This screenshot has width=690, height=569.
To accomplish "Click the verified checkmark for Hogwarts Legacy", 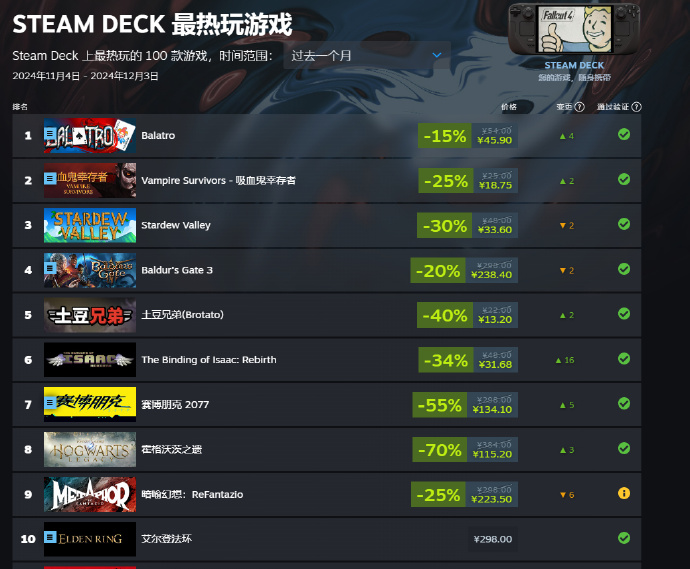I will pyautogui.click(x=624, y=448).
